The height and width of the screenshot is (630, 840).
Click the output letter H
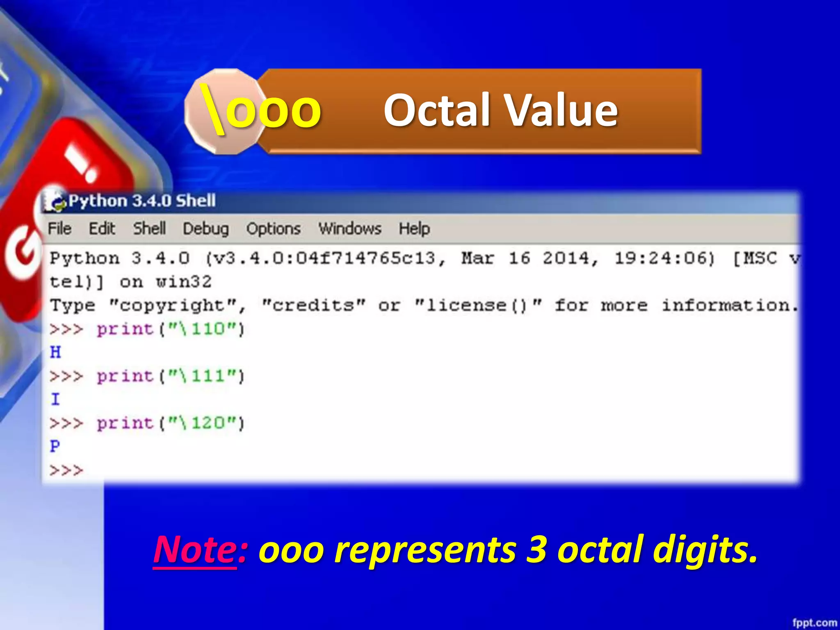[x=55, y=352]
